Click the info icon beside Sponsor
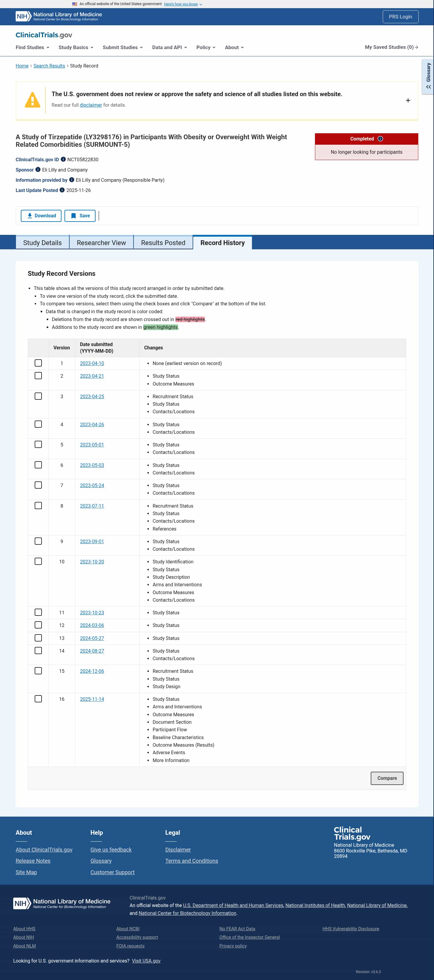Viewport: 434px width, 980px height. click(38, 170)
